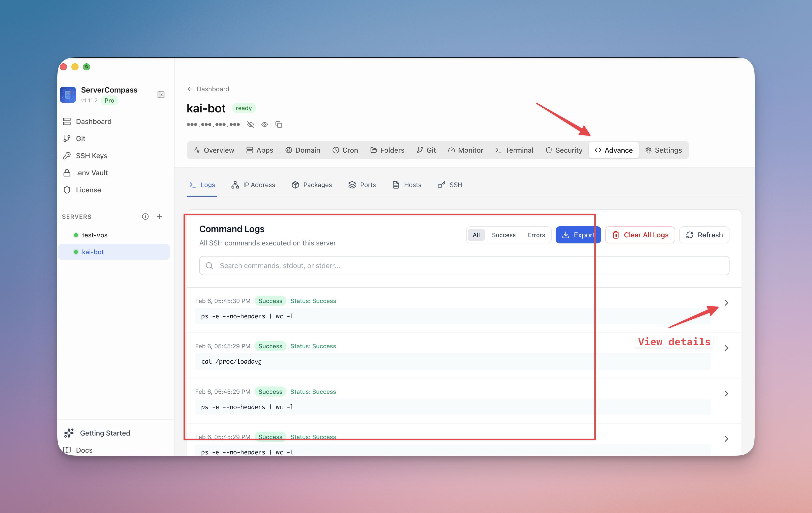Screen dimensions: 812x513
Task: Expand the cat /proc/loadavg log entry
Action: [726, 348]
